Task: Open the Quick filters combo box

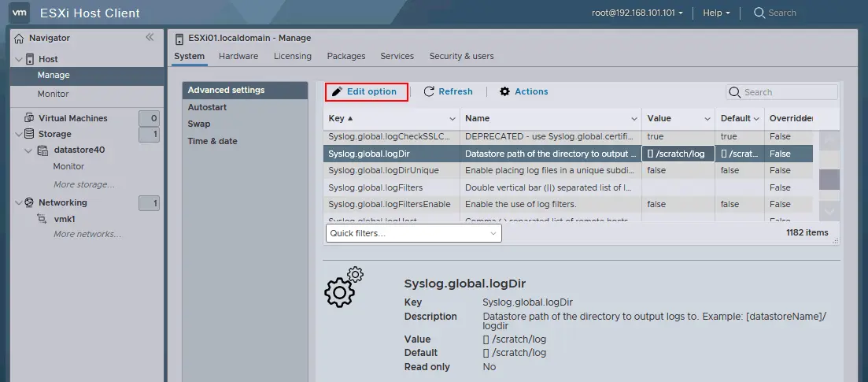Action: pos(413,233)
